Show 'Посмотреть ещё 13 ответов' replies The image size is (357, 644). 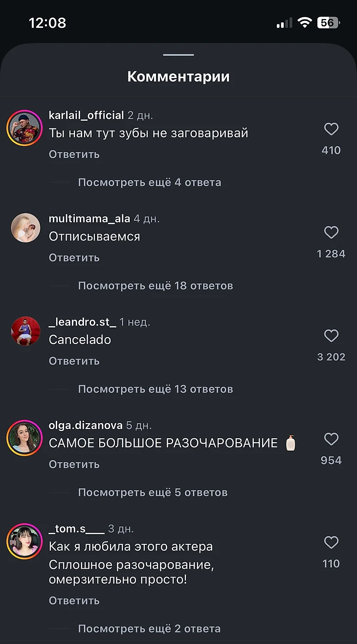[x=156, y=389]
